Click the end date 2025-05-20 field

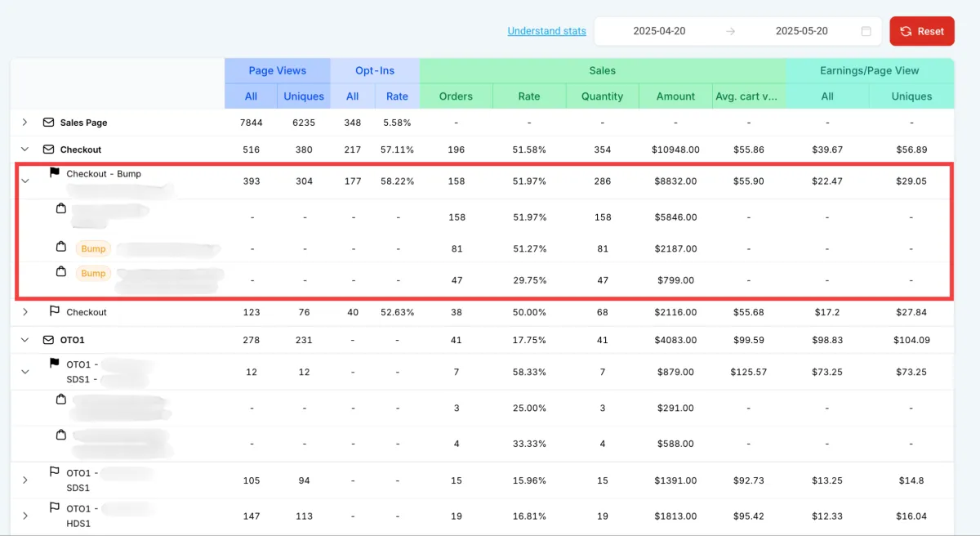801,31
